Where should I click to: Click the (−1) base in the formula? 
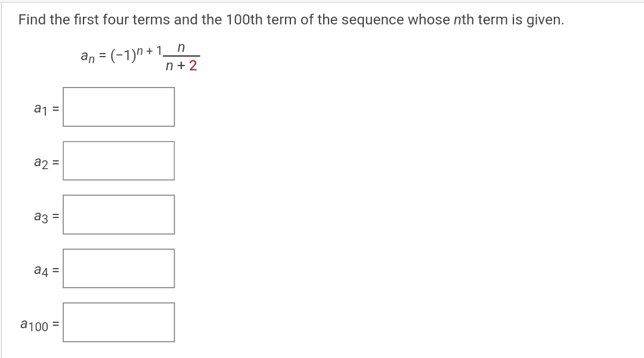click(x=123, y=56)
